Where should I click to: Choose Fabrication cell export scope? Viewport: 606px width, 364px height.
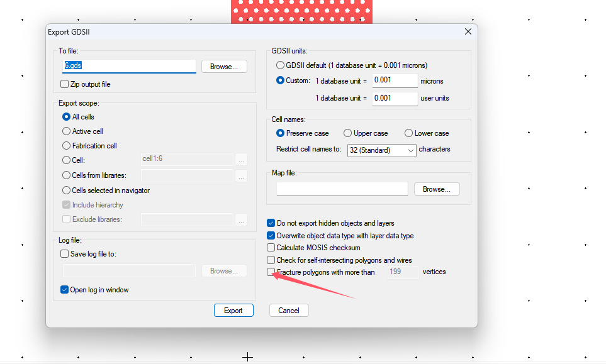66,145
